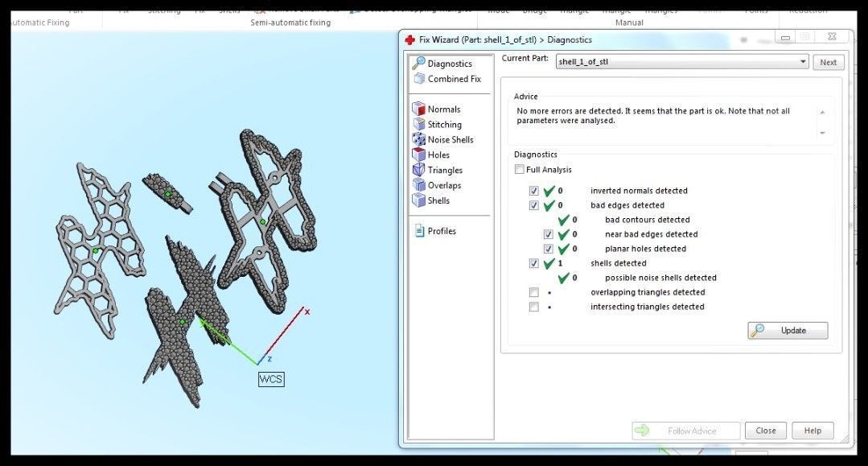Click the green check beside bad edges
Screen dimensions: 868x466
(x=549, y=205)
